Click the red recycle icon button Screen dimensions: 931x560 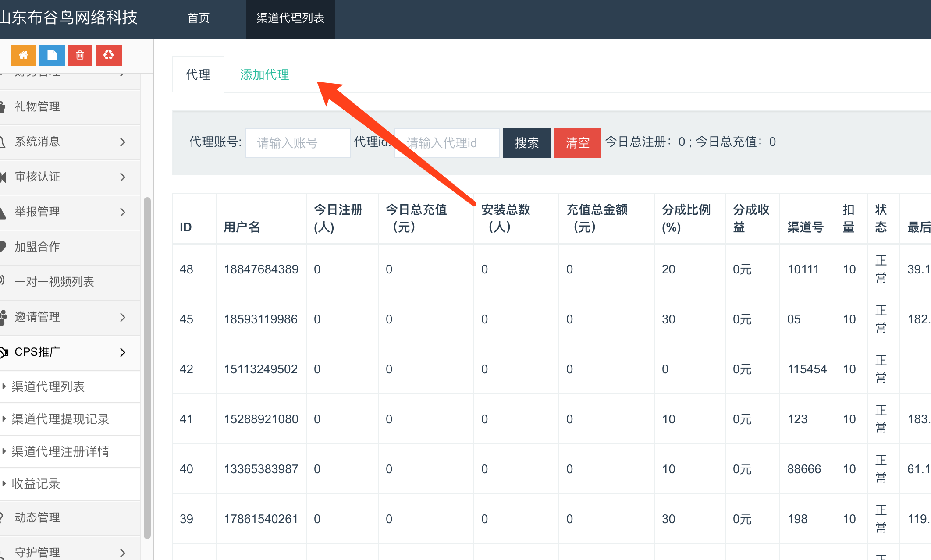point(108,55)
